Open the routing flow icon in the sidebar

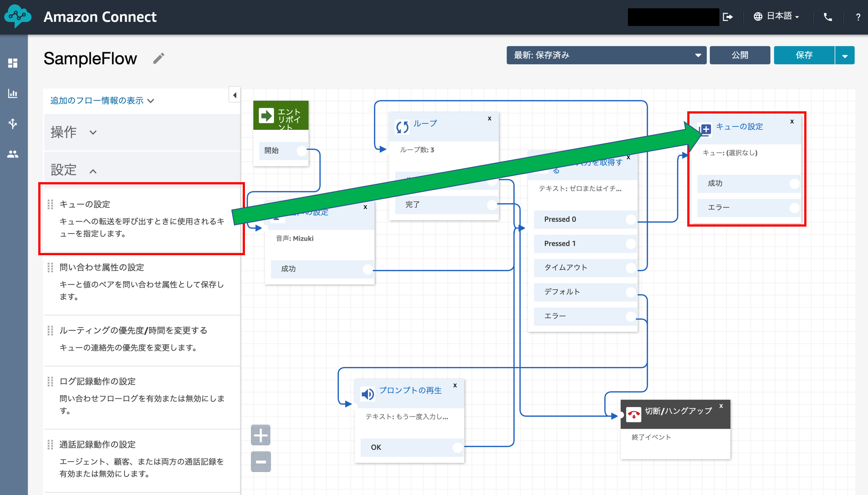(x=13, y=124)
